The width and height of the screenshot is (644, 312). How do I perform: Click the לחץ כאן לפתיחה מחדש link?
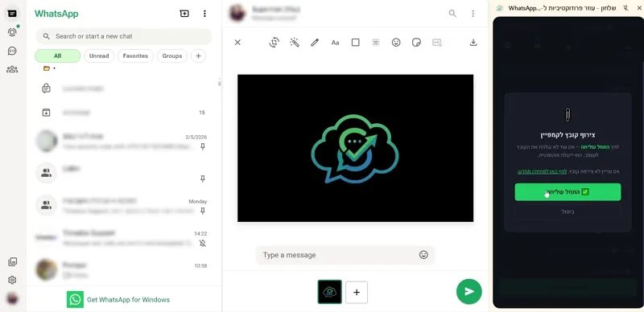pyautogui.click(x=542, y=171)
